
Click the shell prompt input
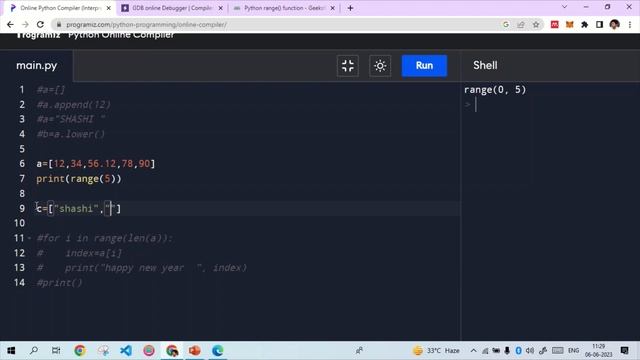pos(476,104)
